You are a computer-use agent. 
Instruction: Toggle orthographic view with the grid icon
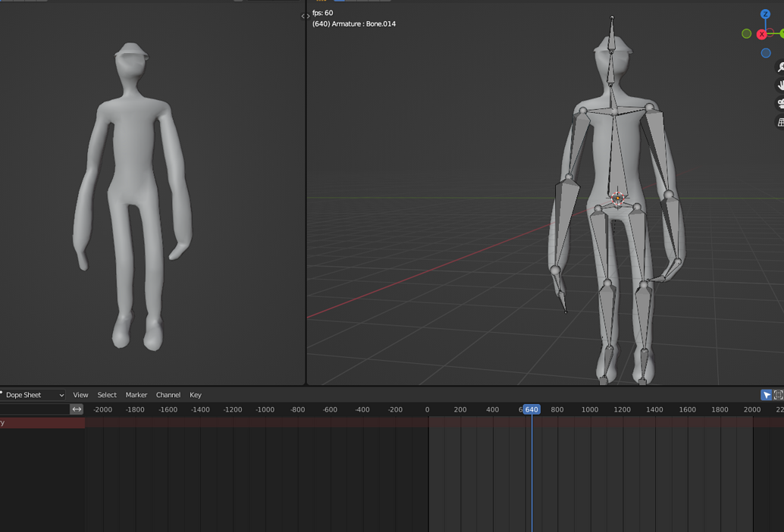[x=779, y=121]
